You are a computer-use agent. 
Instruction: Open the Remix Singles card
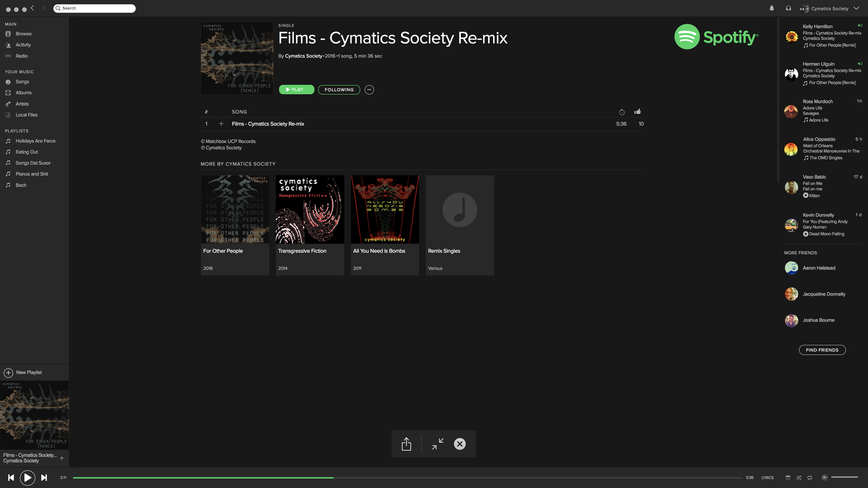[460, 225]
